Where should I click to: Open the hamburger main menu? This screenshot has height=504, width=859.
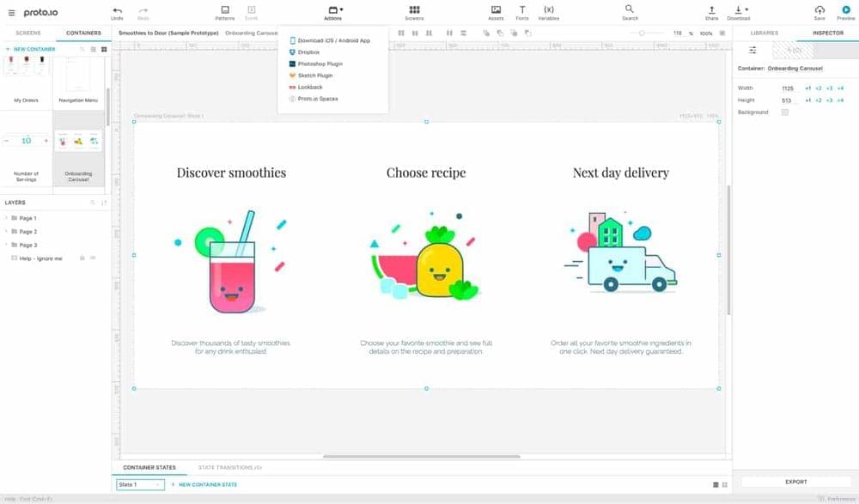[x=11, y=13]
